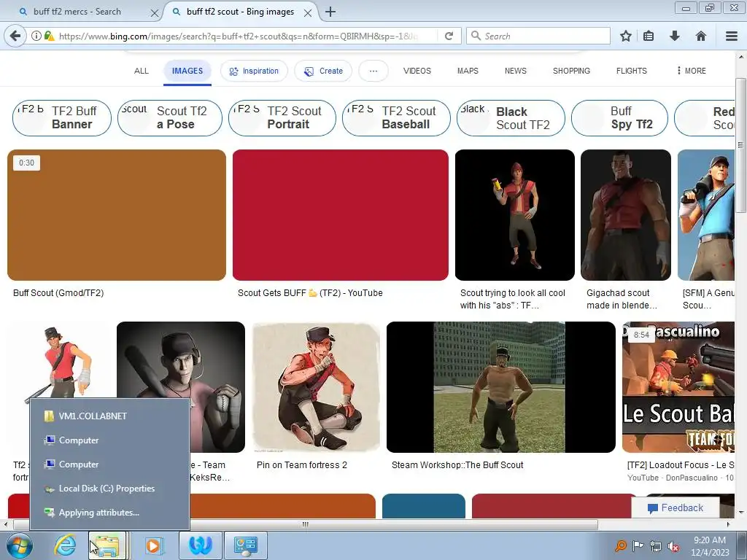The image size is (747, 560).
Task: Click the horizontal scrollbar right arrow
Action: coord(729,524)
